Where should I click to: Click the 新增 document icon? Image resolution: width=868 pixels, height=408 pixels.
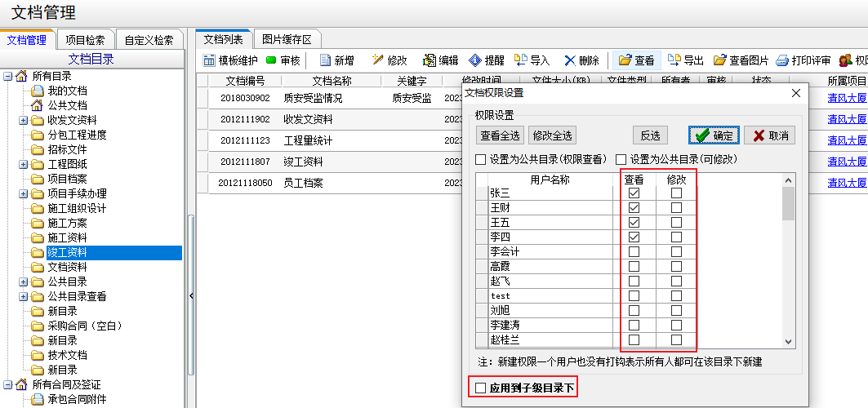pos(324,60)
